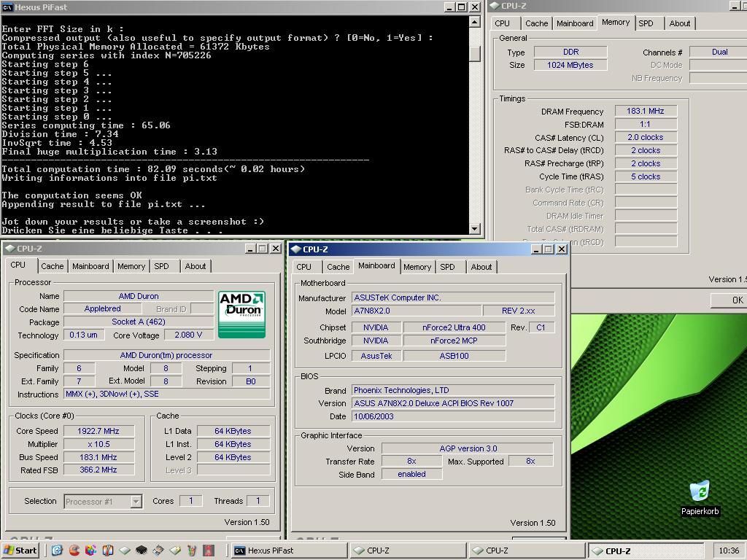Open the Papierkorb recycle bin desktop icon
747x560 pixels.
tap(700, 497)
